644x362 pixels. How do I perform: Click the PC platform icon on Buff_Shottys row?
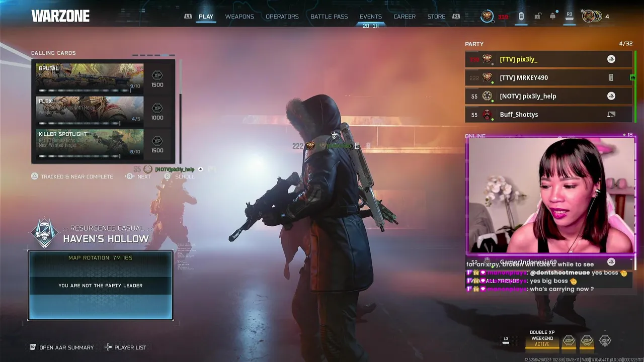611,115
